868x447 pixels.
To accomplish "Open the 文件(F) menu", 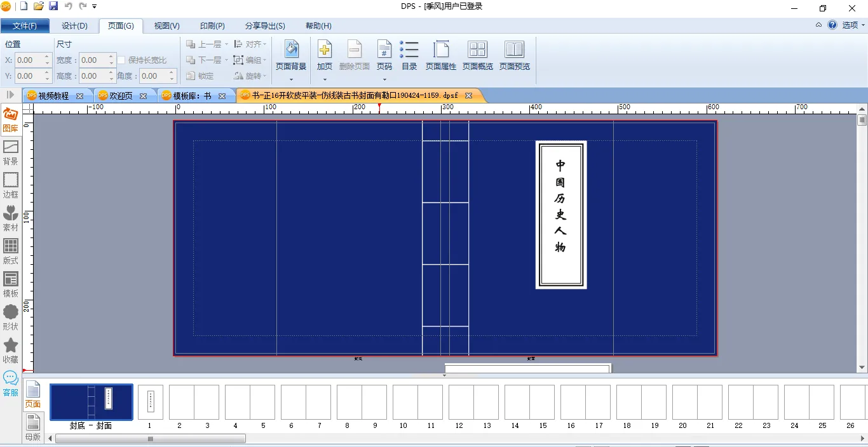I will click(x=25, y=26).
